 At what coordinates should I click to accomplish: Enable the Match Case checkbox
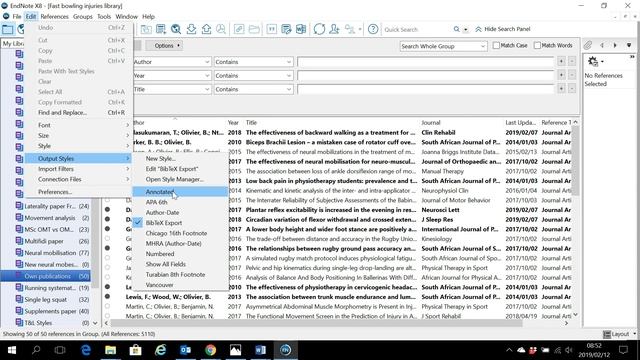[496, 45]
